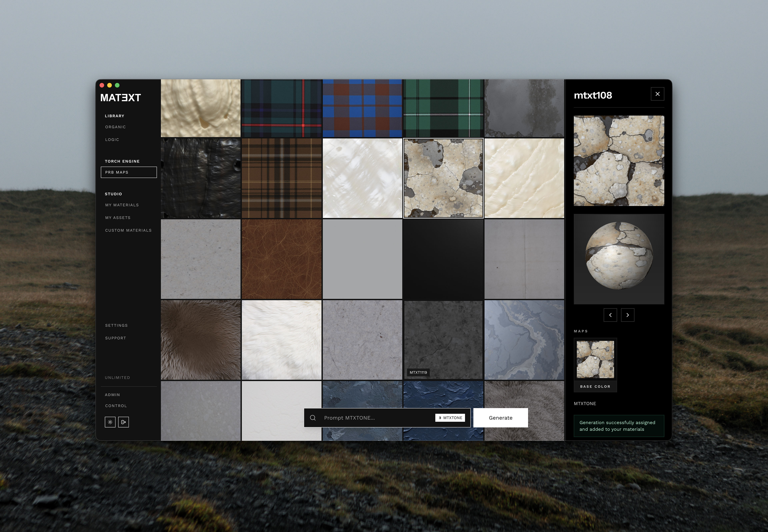Viewport: 768px width, 532px height.
Task: Click the search icon in prompt bar
Action: tap(313, 418)
